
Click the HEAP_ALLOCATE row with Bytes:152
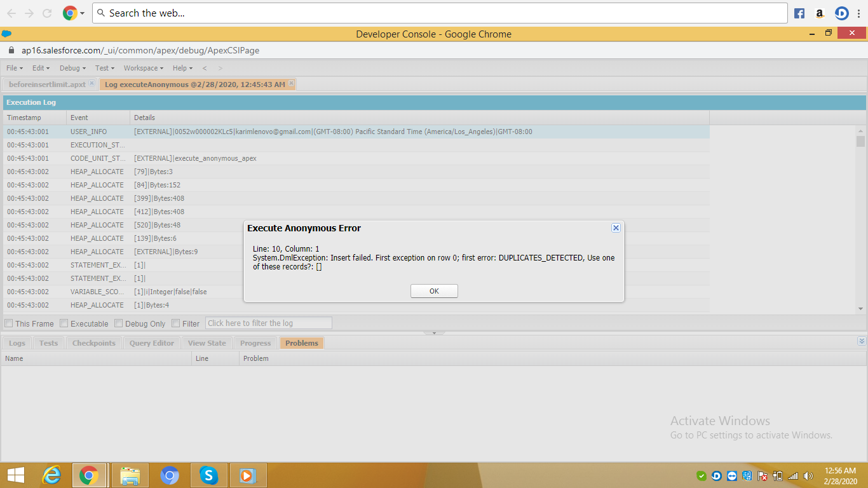356,185
